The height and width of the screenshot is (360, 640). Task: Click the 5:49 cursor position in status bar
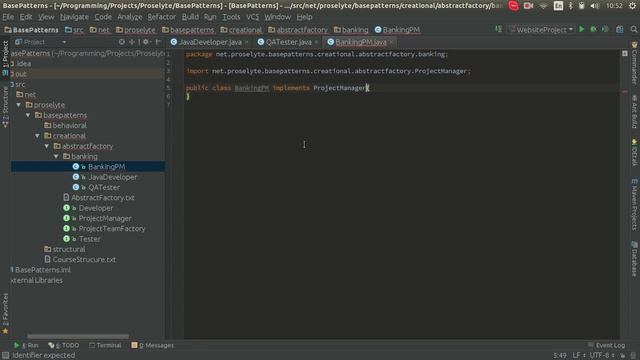coord(559,355)
